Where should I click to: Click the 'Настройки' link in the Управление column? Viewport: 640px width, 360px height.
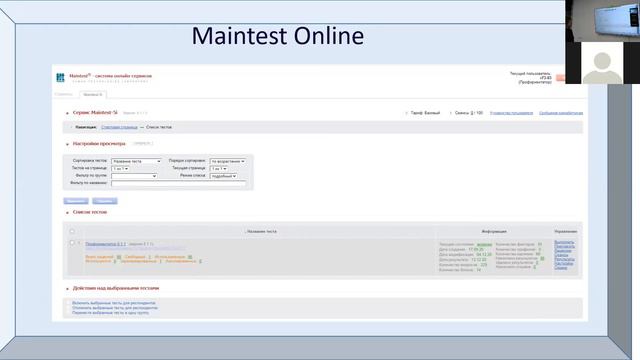coord(564,264)
